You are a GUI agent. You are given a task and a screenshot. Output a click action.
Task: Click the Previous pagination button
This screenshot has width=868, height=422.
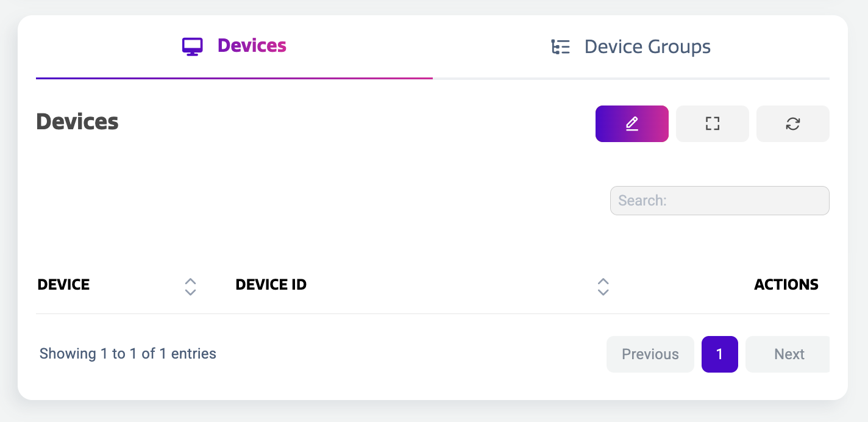point(650,354)
